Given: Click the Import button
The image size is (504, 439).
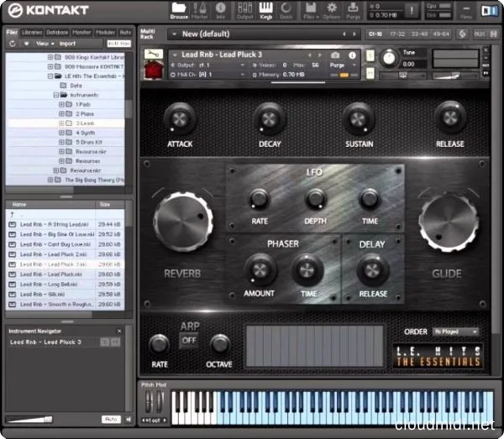Looking at the screenshot, I should tap(67, 44).
